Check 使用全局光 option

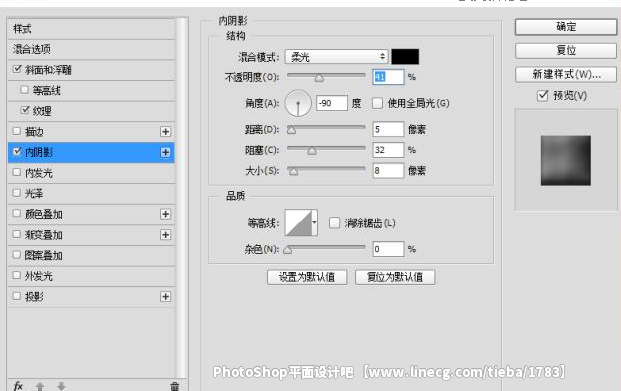[377, 103]
